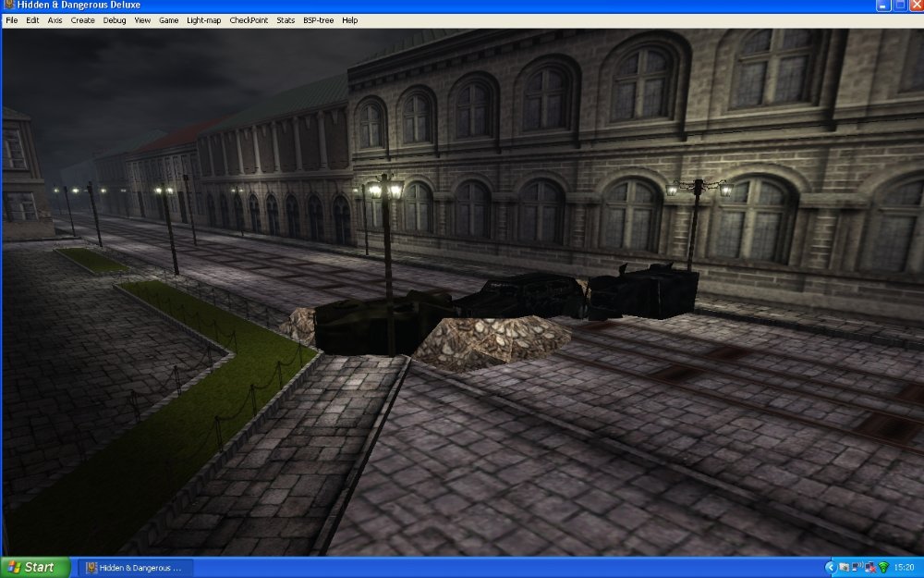The height and width of the screenshot is (578, 924).
Task: Select Hidden & Dangerous taskbar button
Action: coord(135,568)
